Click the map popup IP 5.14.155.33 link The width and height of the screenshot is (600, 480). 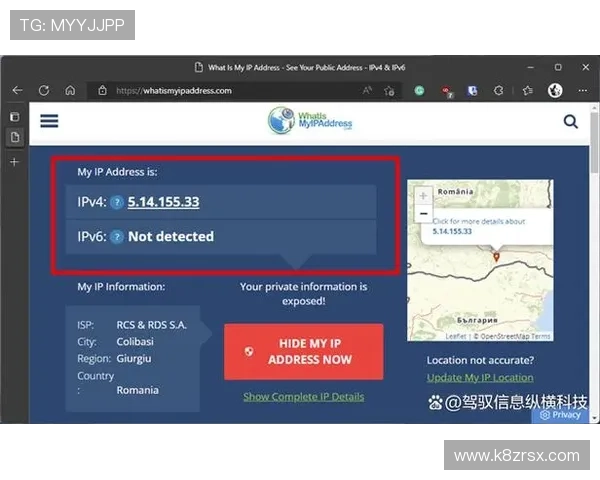click(x=452, y=231)
